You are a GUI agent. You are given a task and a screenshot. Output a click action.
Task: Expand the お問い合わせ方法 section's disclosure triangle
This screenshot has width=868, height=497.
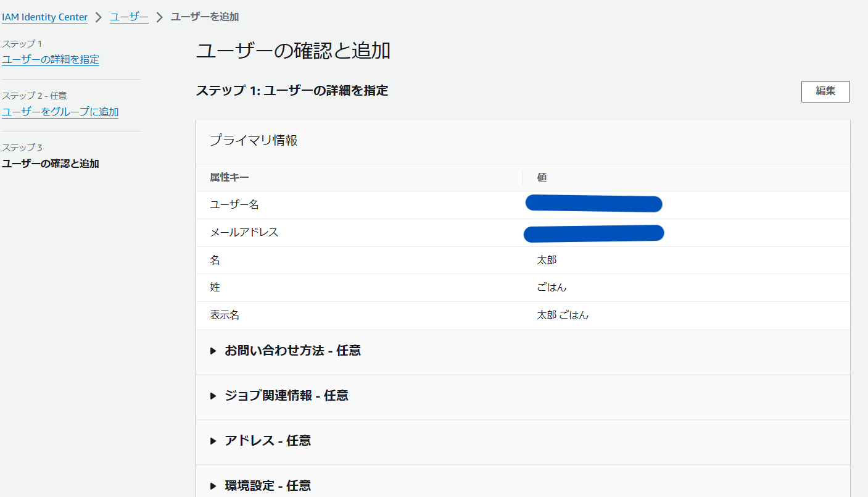213,350
